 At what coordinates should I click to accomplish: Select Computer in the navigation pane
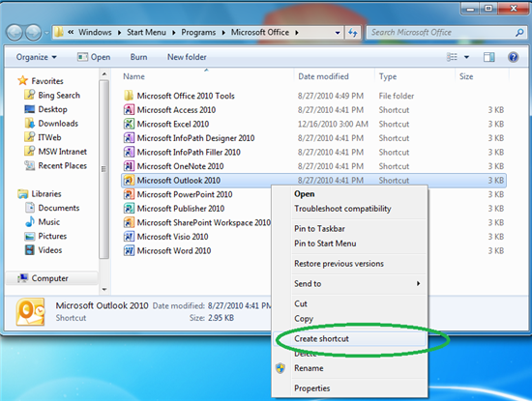[x=50, y=278]
